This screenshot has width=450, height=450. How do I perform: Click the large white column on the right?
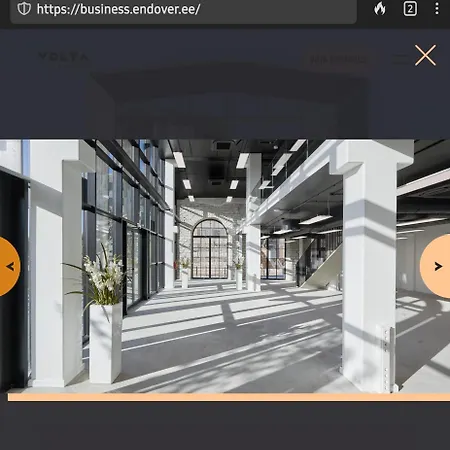(x=369, y=267)
